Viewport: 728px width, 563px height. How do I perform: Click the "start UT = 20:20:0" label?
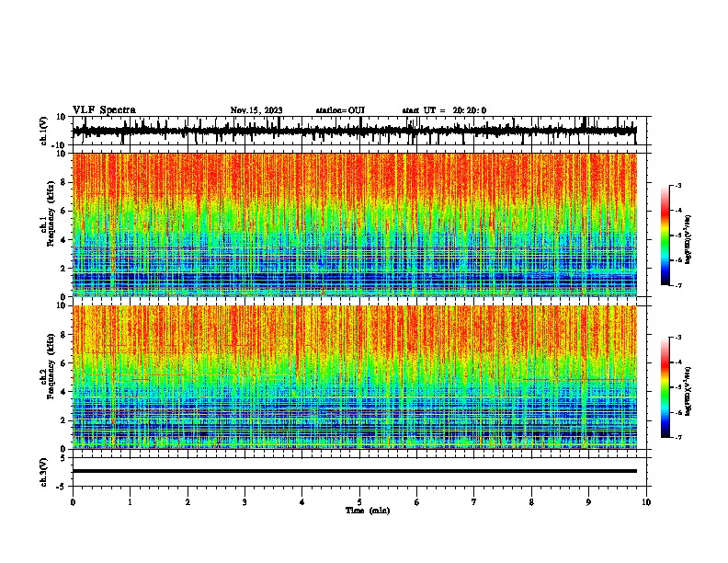[x=444, y=110]
